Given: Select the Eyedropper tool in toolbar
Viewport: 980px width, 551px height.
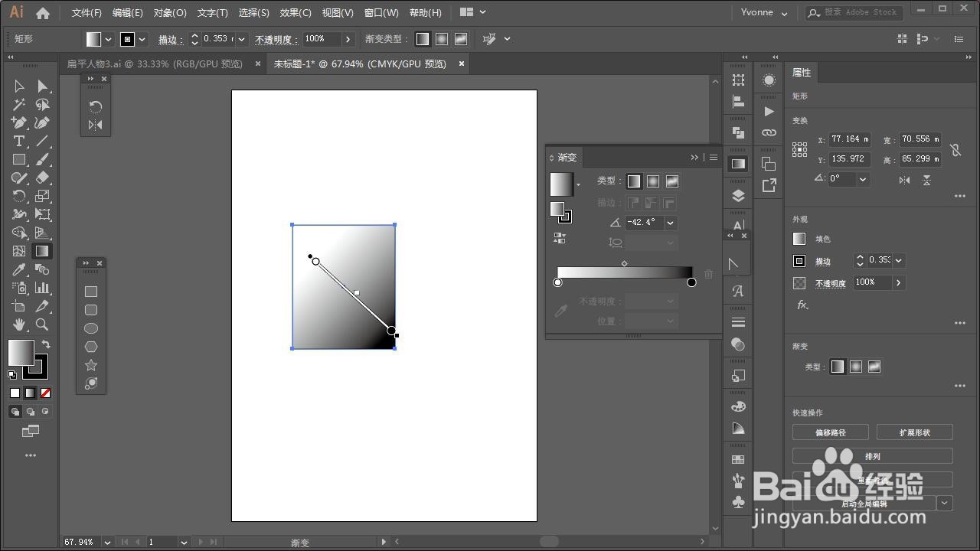Looking at the screenshot, I should coord(19,269).
